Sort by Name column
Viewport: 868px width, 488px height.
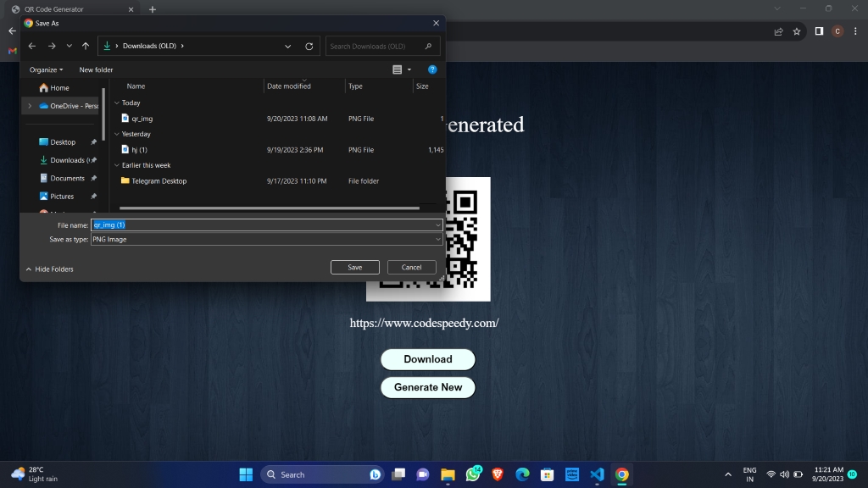point(136,86)
